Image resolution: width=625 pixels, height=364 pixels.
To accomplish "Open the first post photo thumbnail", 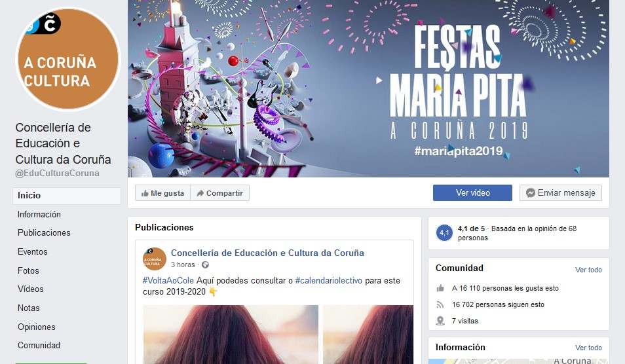I will coord(231,335).
